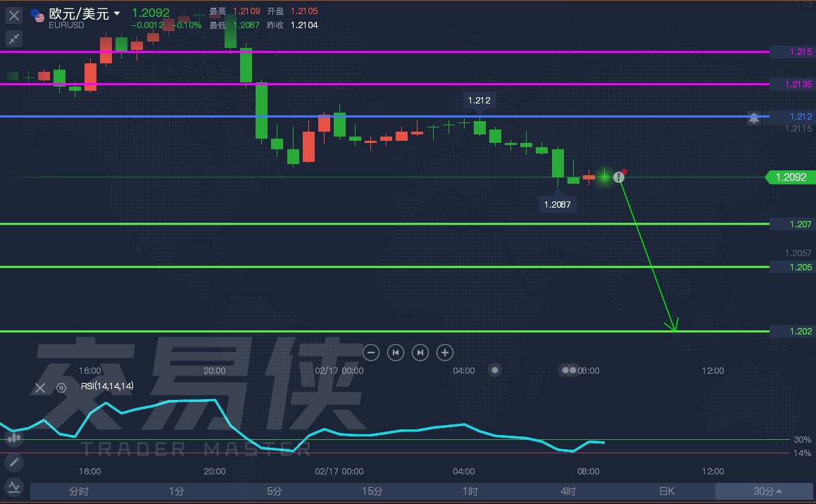Click the 02/17 00:00 upper time label

click(339, 370)
